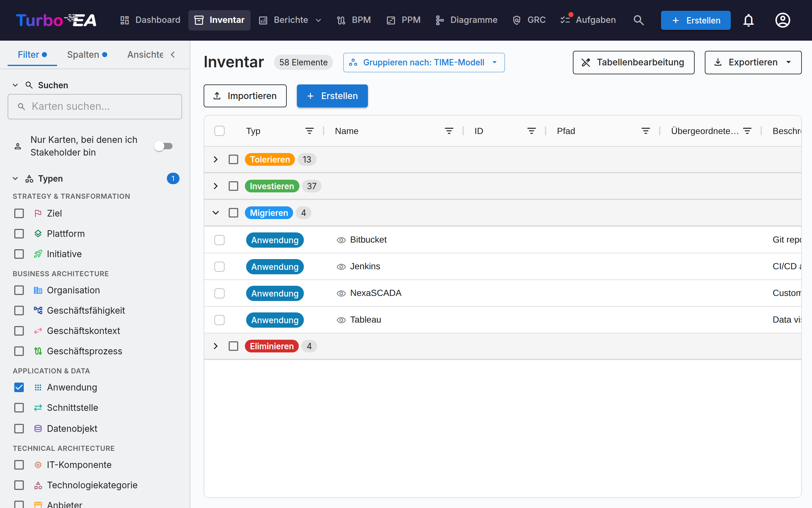Click the Technologiekategorie shapes icon
Viewport: 812px width, 508px height.
coord(38,485)
